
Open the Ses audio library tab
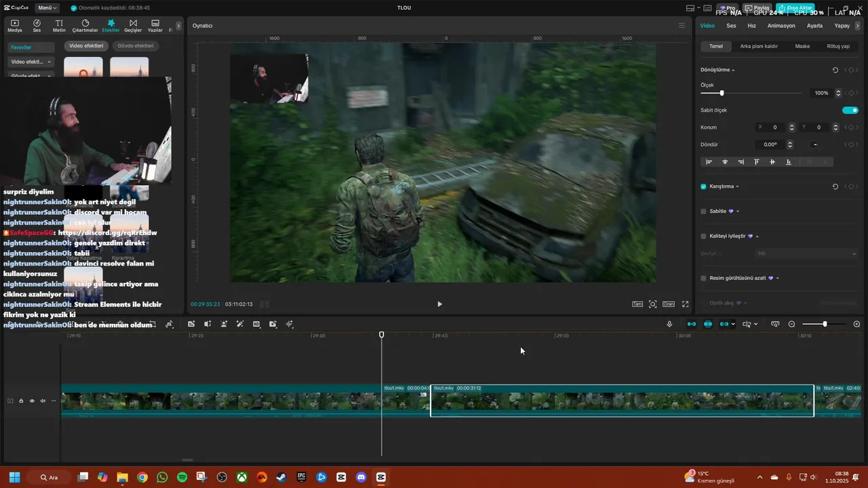[37, 26]
